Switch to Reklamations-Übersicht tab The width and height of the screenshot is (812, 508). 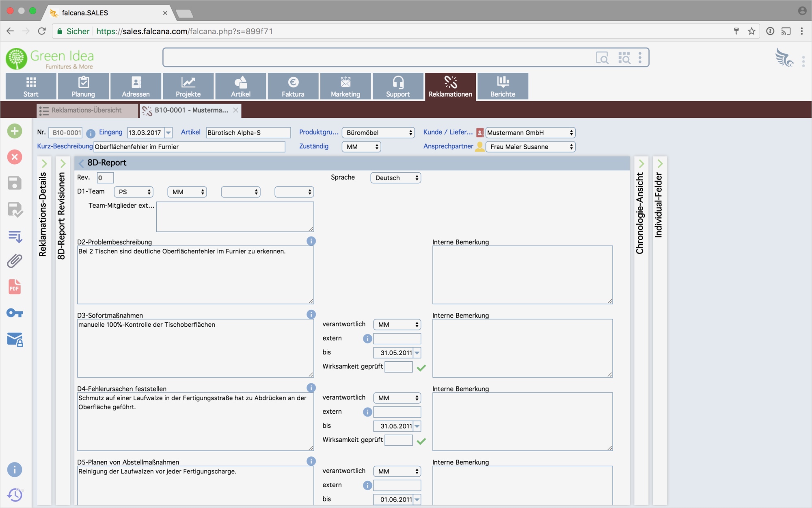click(86, 110)
